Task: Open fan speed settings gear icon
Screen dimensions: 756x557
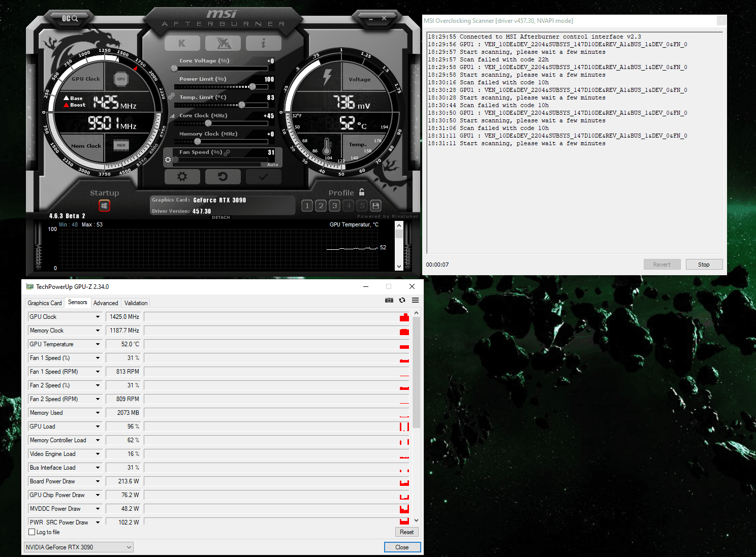Action: [x=168, y=159]
